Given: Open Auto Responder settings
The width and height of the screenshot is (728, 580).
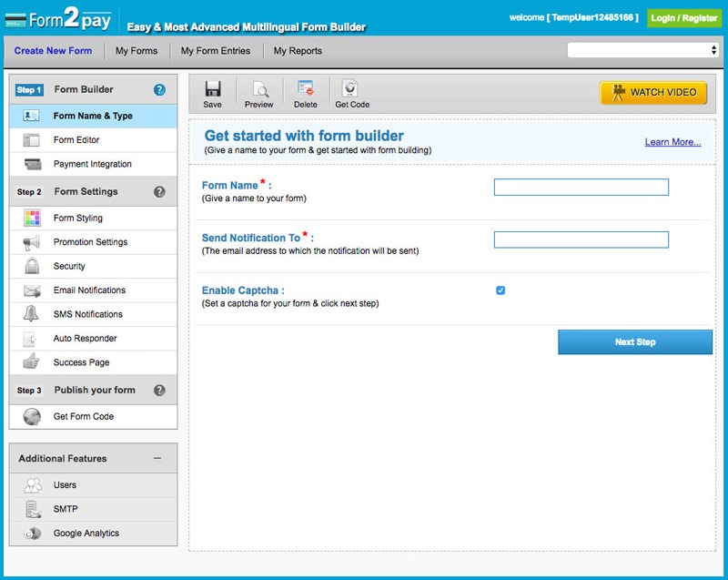Looking at the screenshot, I should pos(93,339).
